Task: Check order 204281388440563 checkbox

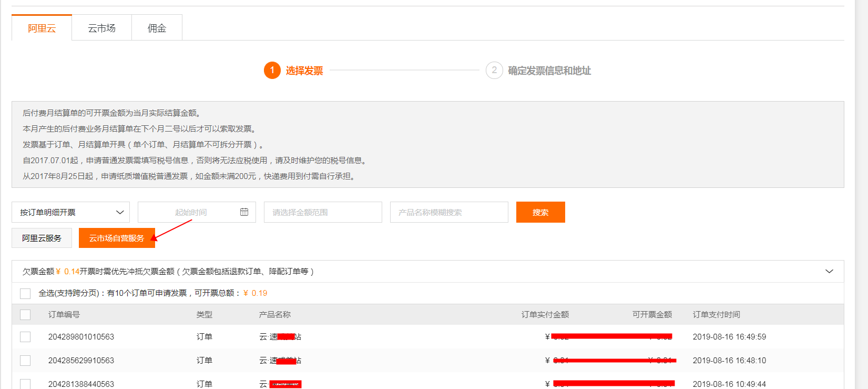Action: coord(25,384)
